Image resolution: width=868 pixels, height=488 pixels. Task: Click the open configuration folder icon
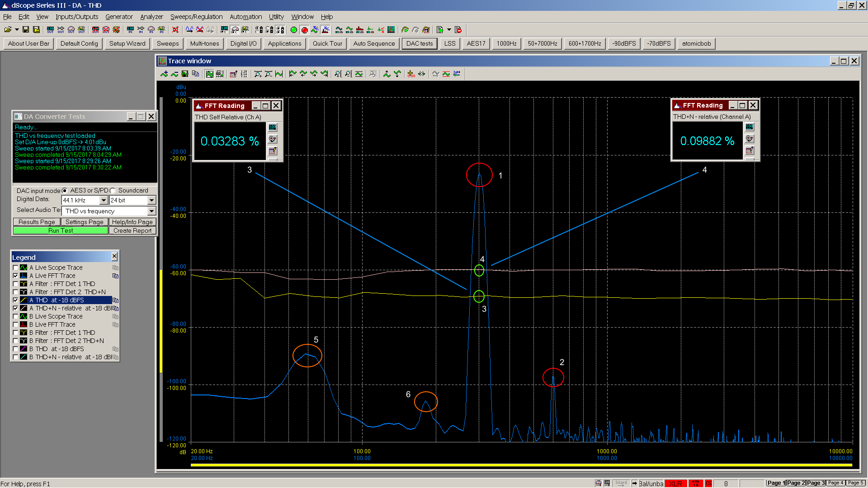8,30
